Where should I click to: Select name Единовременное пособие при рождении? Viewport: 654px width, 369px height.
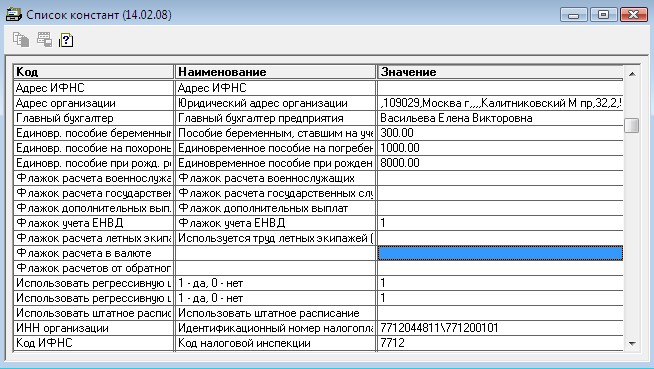tap(275, 163)
